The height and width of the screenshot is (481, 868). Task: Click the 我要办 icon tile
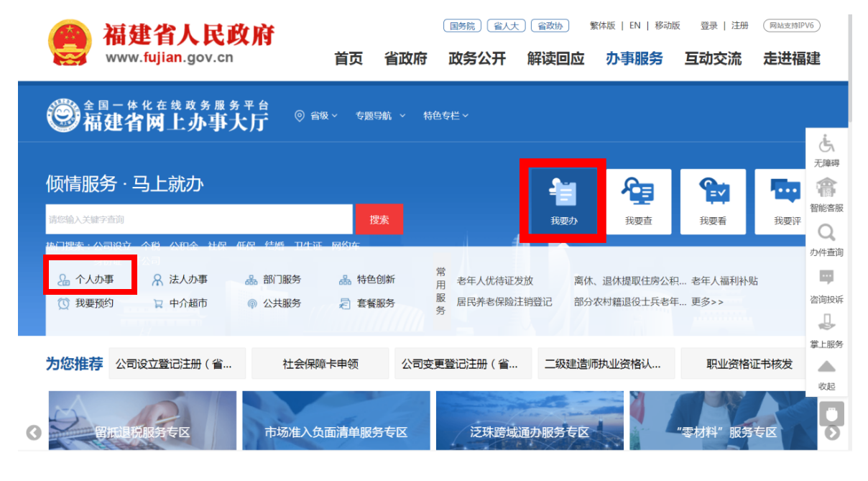pyautogui.click(x=564, y=201)
